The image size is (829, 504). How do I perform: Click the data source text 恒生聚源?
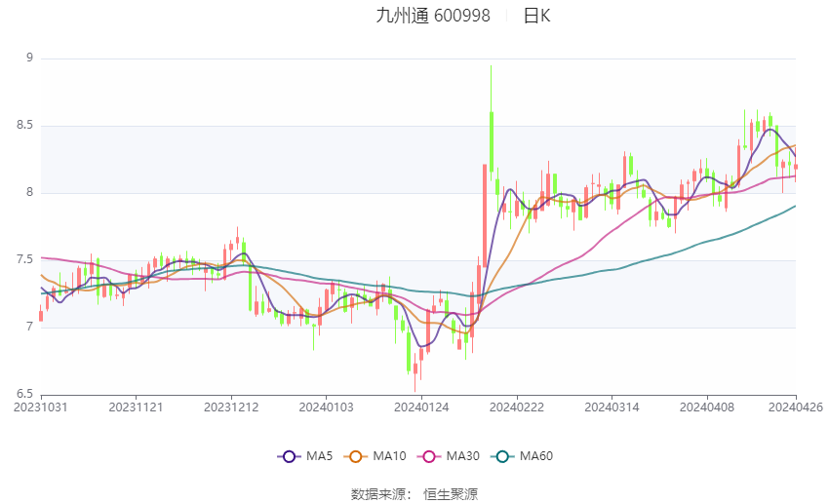click(x=451, y=494)
